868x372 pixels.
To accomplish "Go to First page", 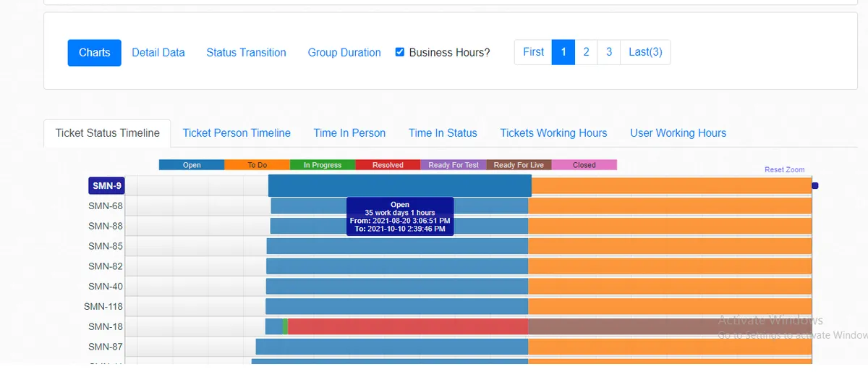I will 533,52.
